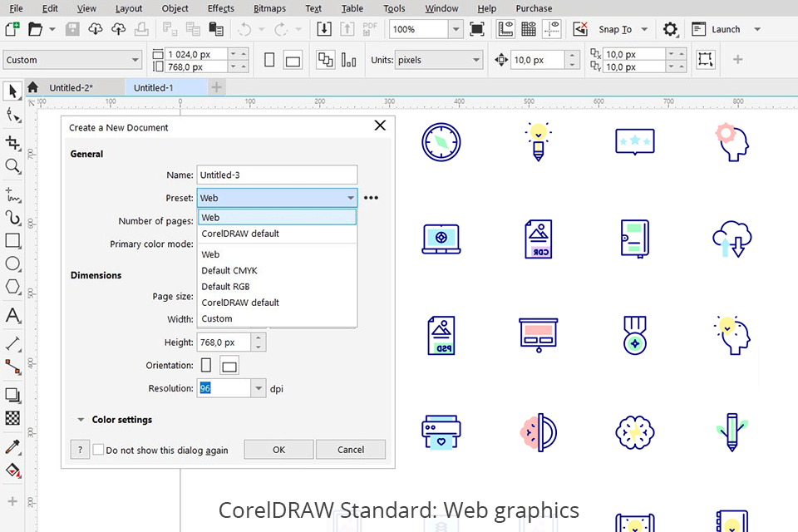Select the Parallel Dimension tool

(x=12, y=343)
